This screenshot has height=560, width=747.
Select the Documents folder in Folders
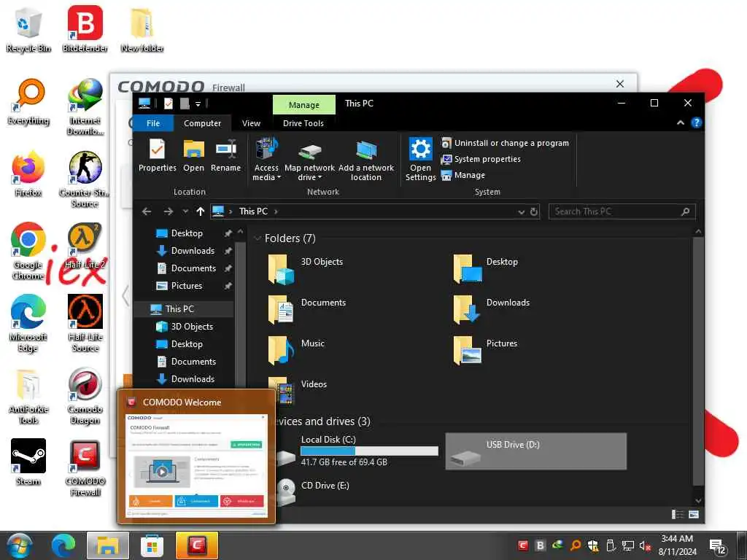(307, 309)
